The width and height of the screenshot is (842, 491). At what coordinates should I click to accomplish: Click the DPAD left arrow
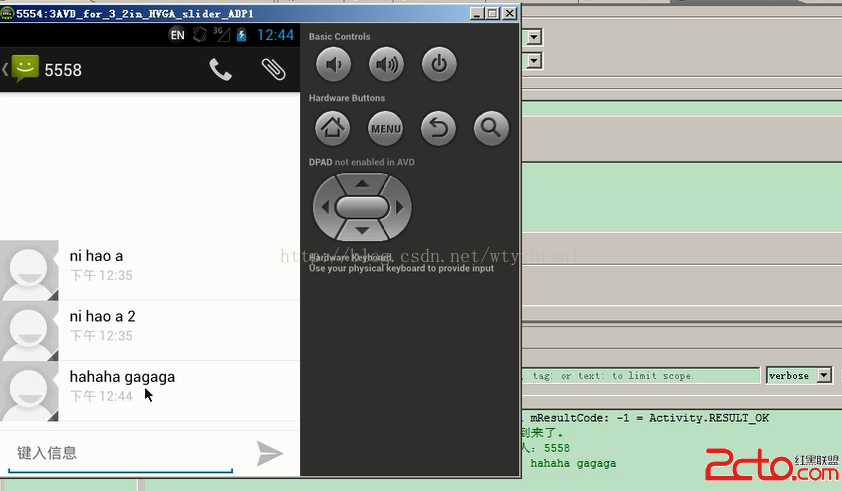click(x=324, y=207)
